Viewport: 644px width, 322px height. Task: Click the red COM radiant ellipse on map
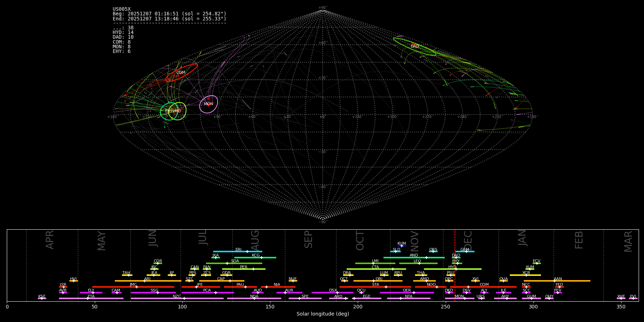pos(181,73)
